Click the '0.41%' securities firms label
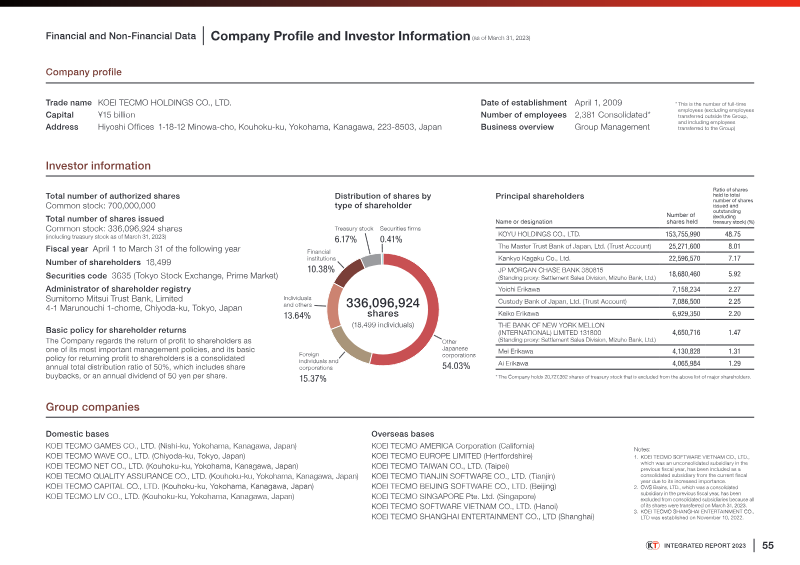This screenshot has width=800, height=565. point(391,239)
